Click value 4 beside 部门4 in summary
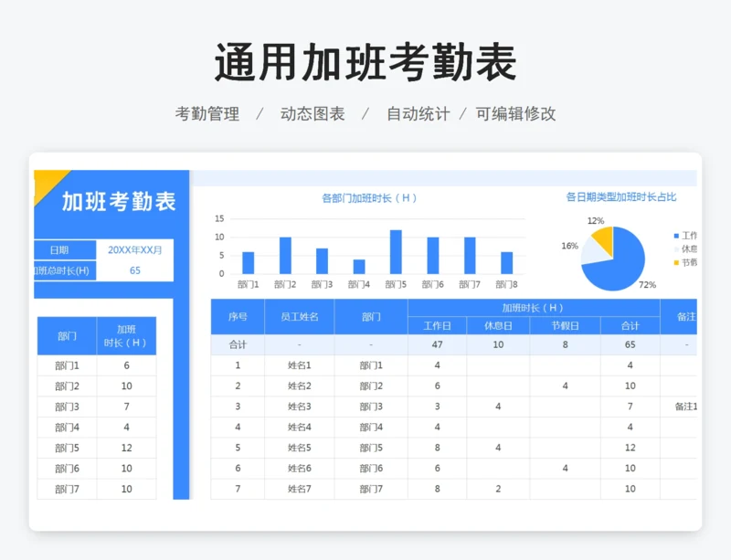Image resolution: width=731 pixels, height=560 pixels. point(126,428)
